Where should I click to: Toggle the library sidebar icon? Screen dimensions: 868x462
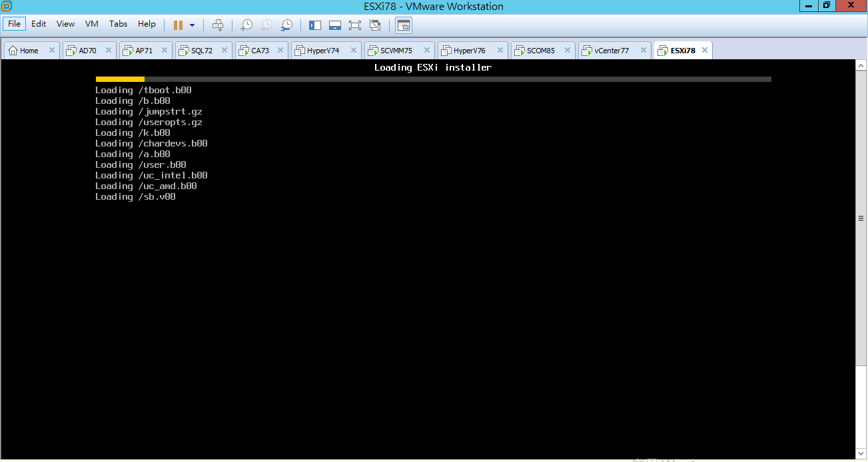click(315, 25)
